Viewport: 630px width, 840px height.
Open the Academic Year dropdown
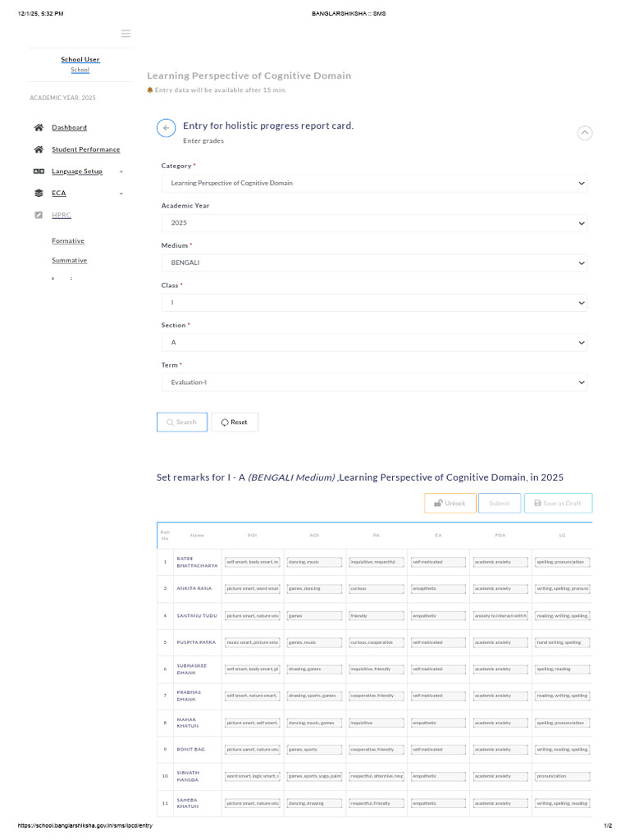pos(374,223)
